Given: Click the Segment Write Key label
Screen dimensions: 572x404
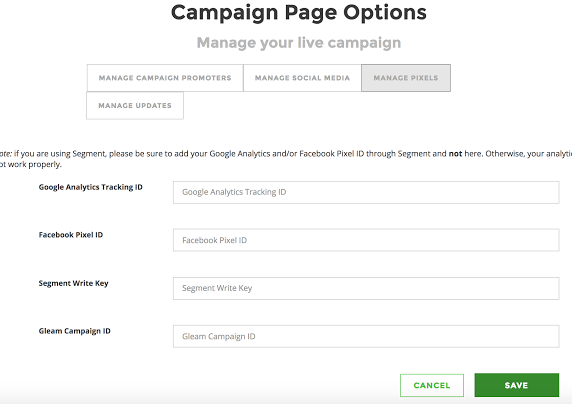Looking at the screenshot, I should [x=73, y=283].
